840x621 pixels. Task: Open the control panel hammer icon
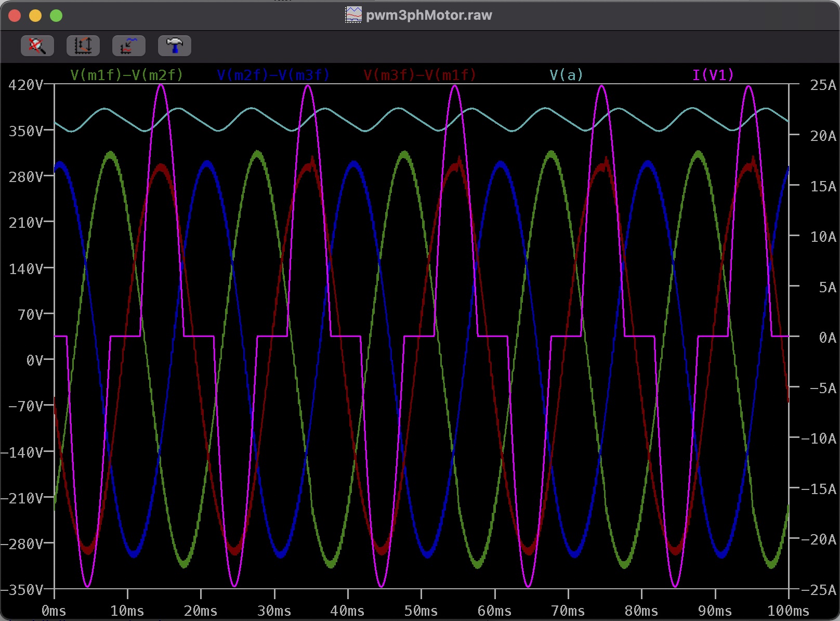[x=174, y=46]
